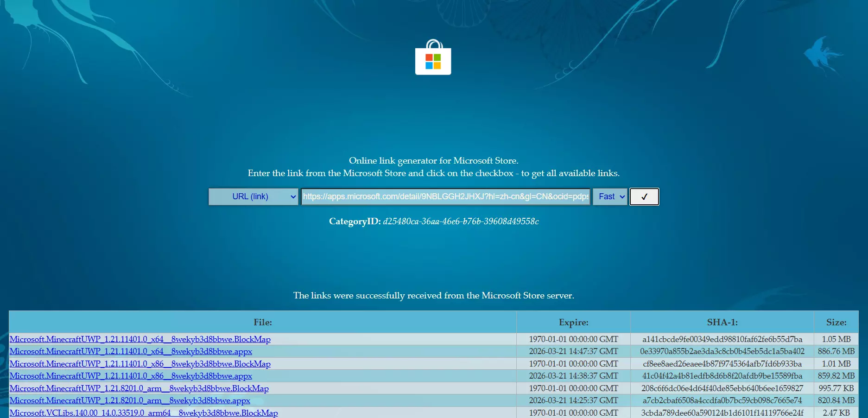This screenshot has width=868, height=418.
Task: Click the Expire column header
Action: (x=573, y=322)
